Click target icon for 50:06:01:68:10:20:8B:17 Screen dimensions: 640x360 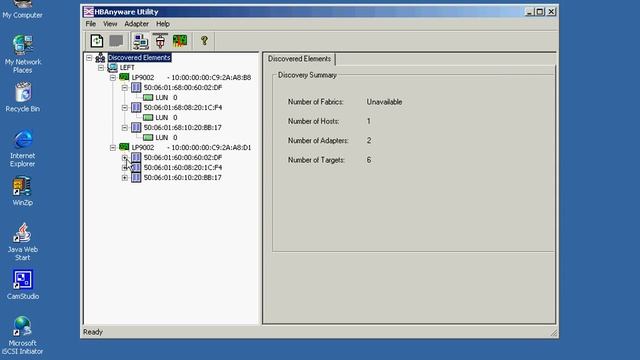(x=136, y=127)
